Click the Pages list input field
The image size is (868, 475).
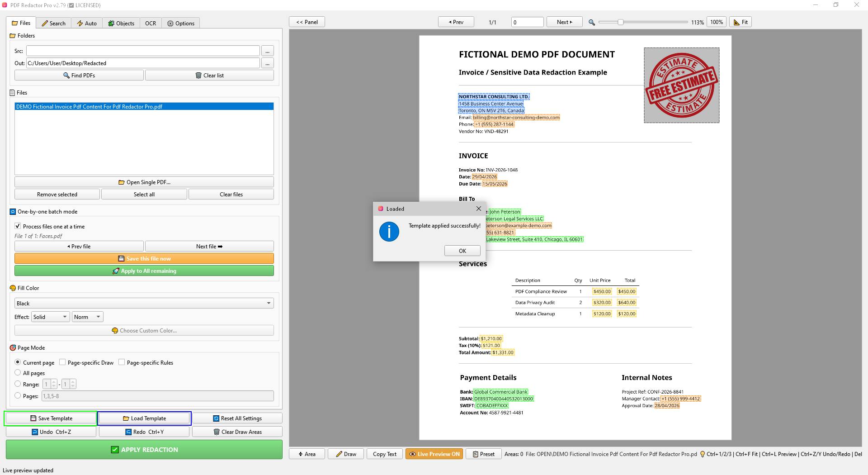(157, 396)
